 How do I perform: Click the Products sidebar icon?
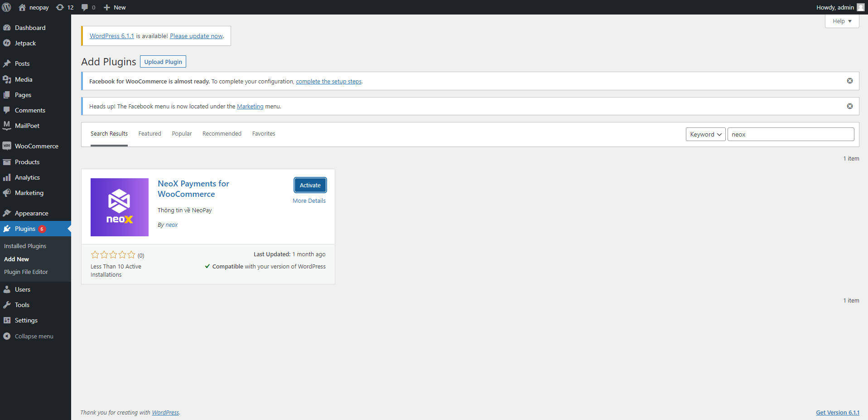[7, 162]
